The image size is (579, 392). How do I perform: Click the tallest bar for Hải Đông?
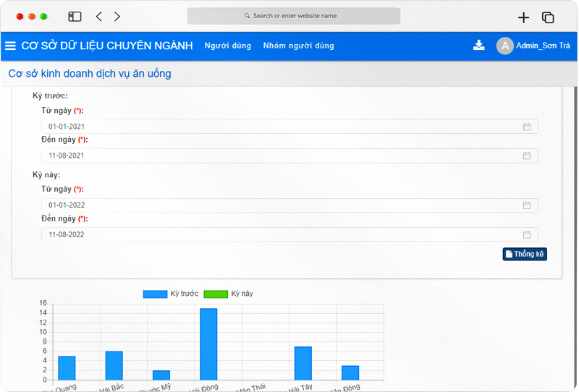coord(208,344)
